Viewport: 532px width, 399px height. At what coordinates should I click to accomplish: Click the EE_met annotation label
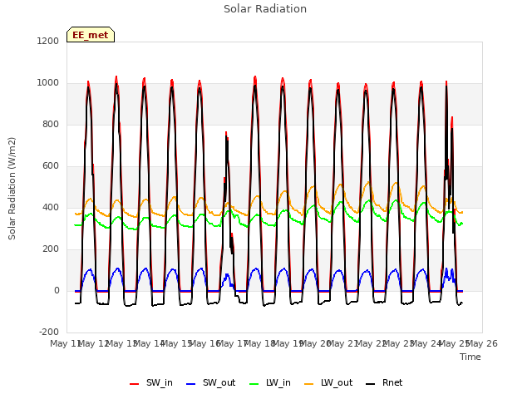pyautogui.click(x=91, y=35)
